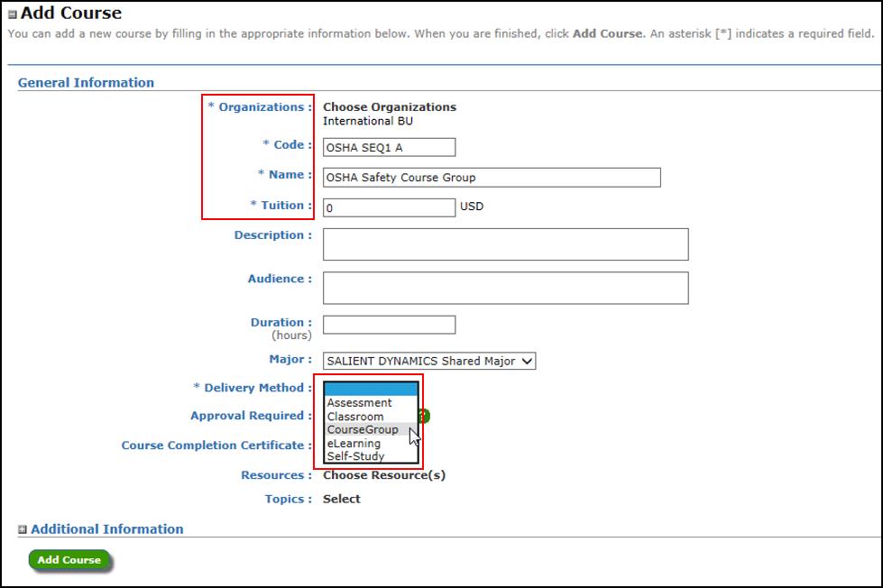Choose Assessment from Delivery Method list
The height and width of the screenshot is (588, 883).
pyautogui.click(x=359, y=403)
